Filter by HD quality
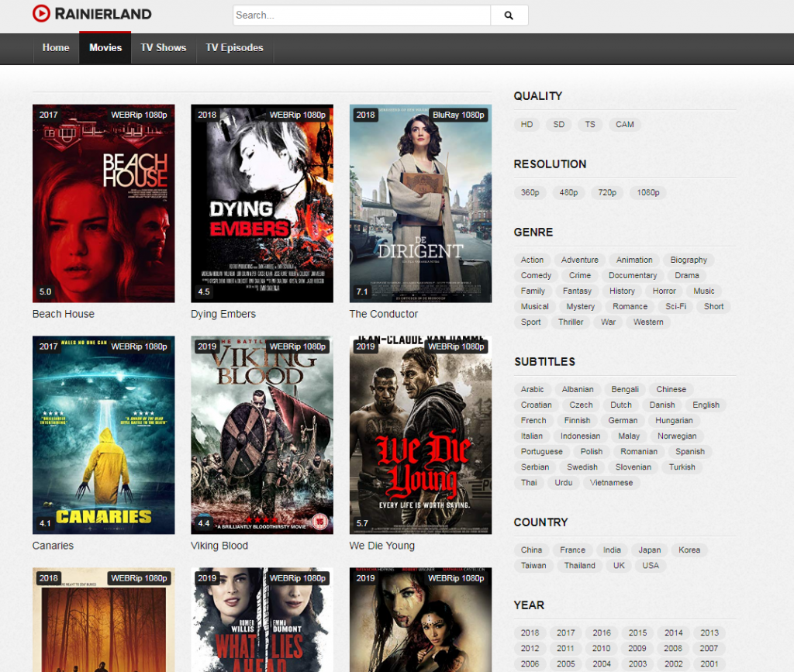Viewport: 794px width, 672px height. [526, 125]
